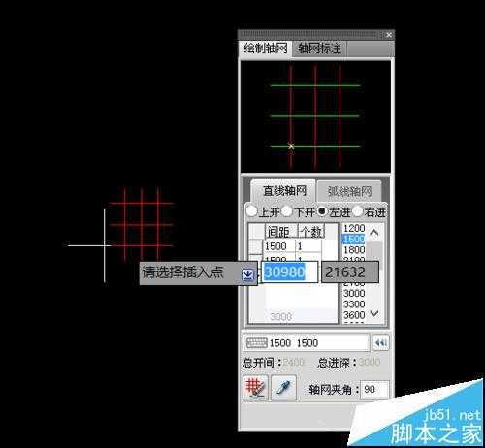Pick highlighted 1500 in the spacing list

coord(354,240)
